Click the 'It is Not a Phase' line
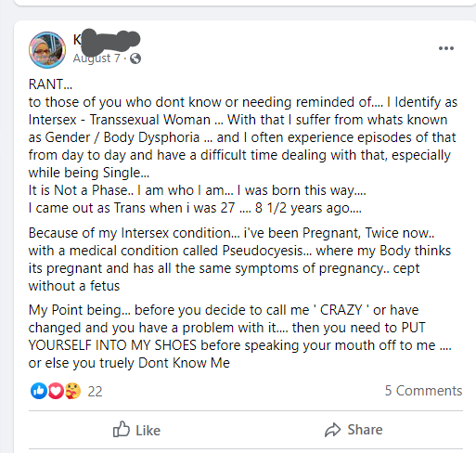This screenshot has width=476, height=453. tap(81, 190)
